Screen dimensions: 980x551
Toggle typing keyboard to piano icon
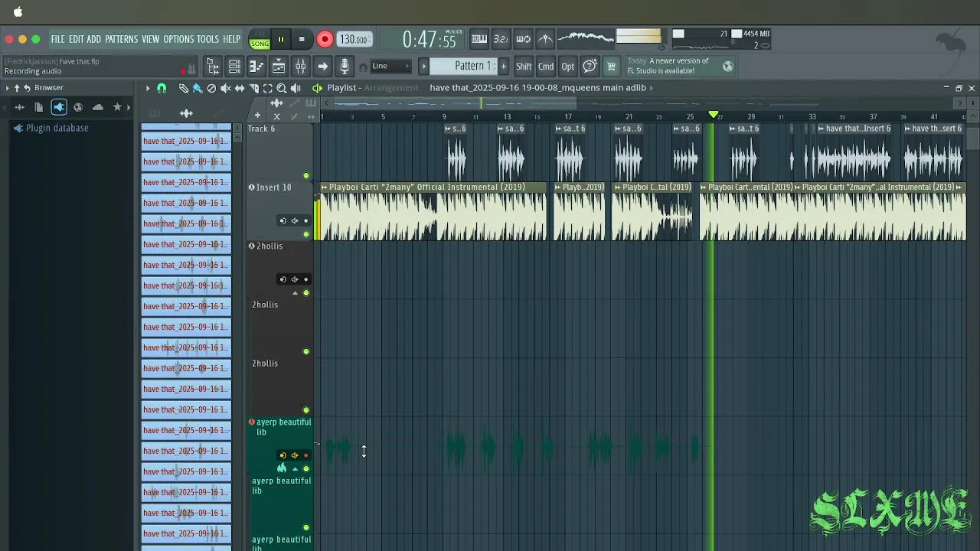[x=479, y=39]
